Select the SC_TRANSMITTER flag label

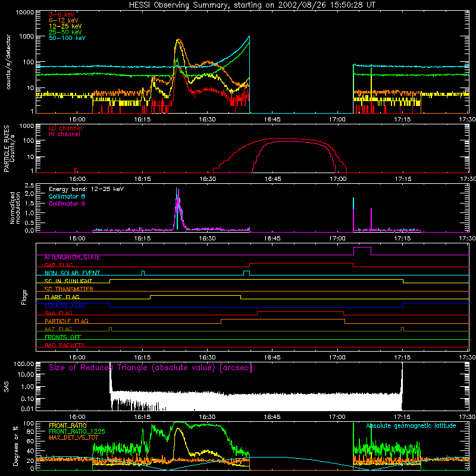click(x=69, y=289)
